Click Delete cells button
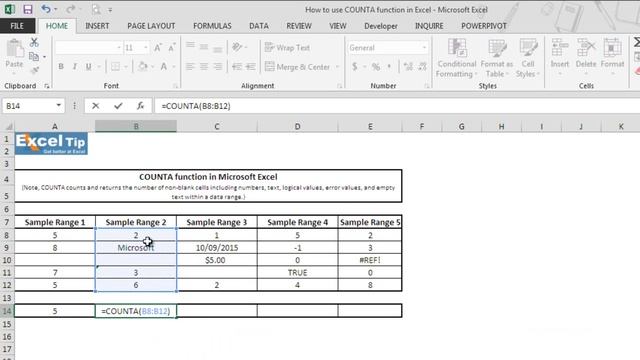The image size is (640, 360). [586, 56]
